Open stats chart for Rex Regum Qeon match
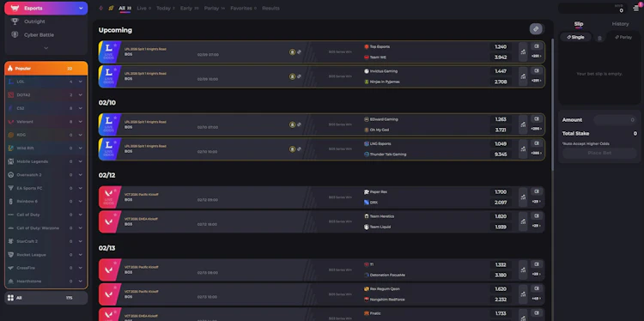The width and height of the screenshot is (644, 321). coord(523,294)
